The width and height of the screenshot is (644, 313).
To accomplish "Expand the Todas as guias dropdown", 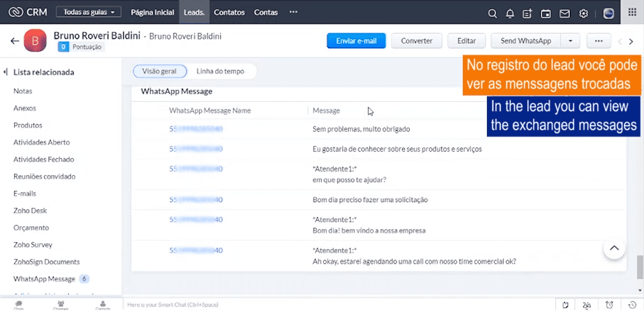I will (89, 12).
